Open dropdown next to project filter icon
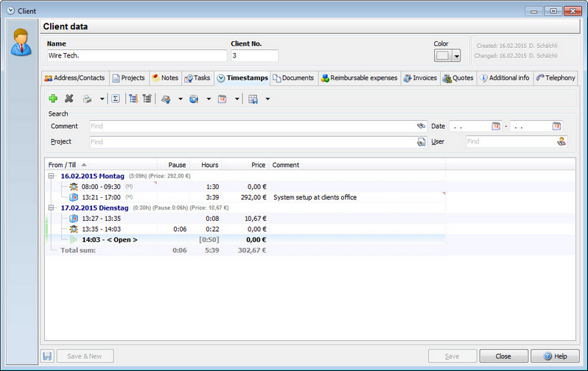Screen dimensions: 588x371 tap(209, 99)
